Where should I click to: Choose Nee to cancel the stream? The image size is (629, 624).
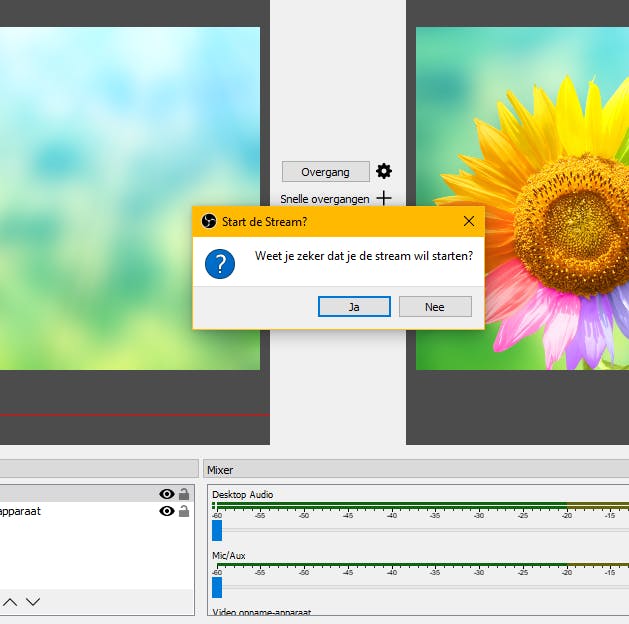pyautogui.click(x=434, y=307)
